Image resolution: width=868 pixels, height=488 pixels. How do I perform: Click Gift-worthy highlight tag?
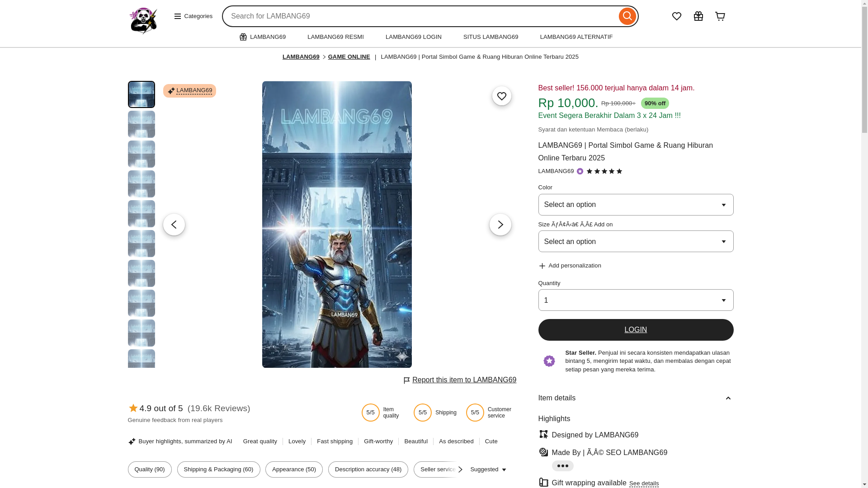378,441
